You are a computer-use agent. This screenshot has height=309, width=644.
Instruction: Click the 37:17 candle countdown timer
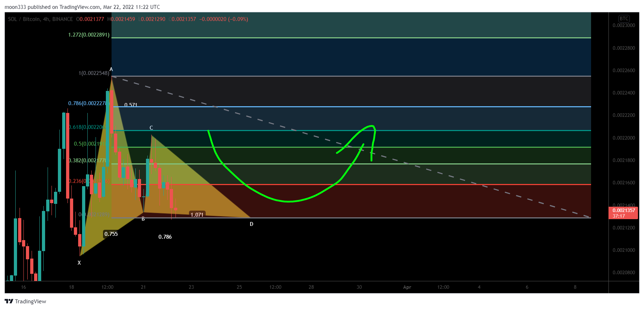pos(619,216)
